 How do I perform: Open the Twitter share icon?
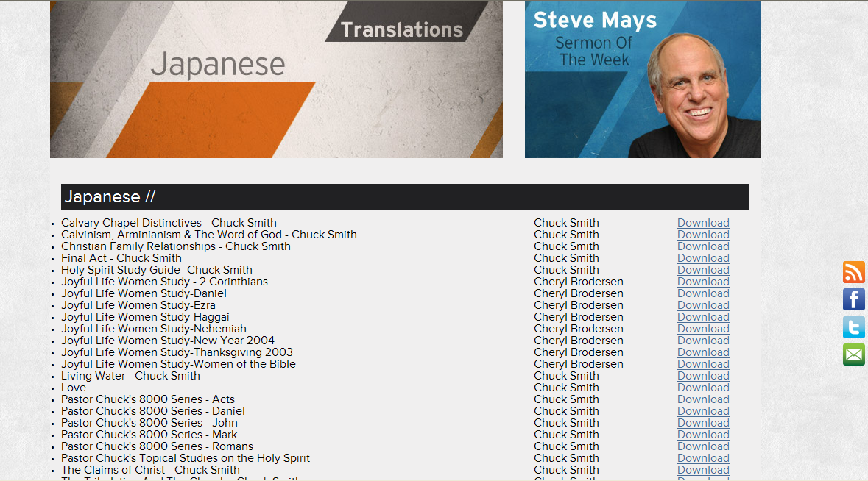tap(853, 327)
